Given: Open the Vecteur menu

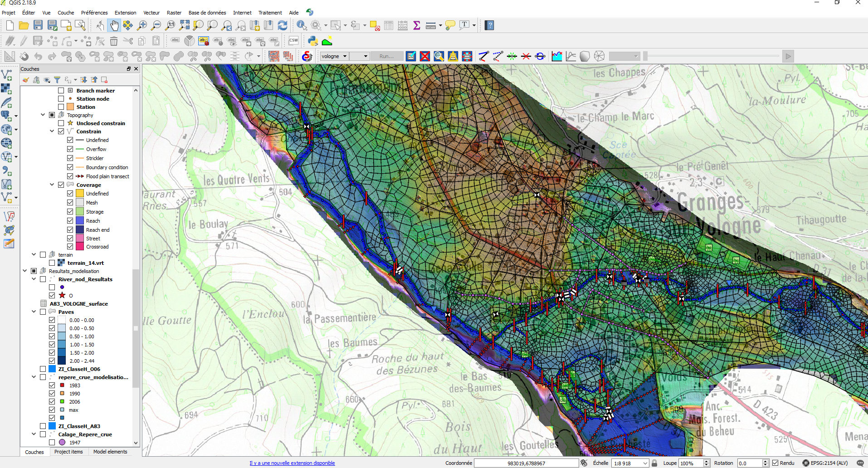Looking at the screenshot, I should (151, 13).
